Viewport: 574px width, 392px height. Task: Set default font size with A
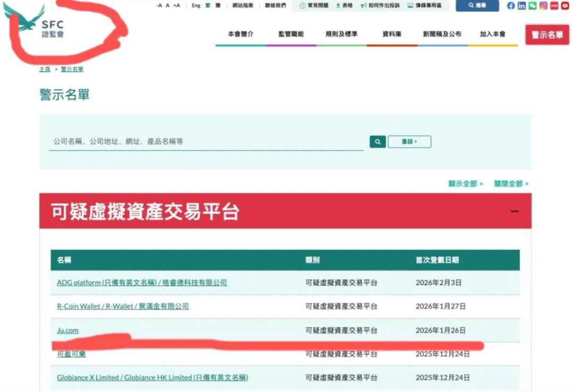(x=167, y=5)
